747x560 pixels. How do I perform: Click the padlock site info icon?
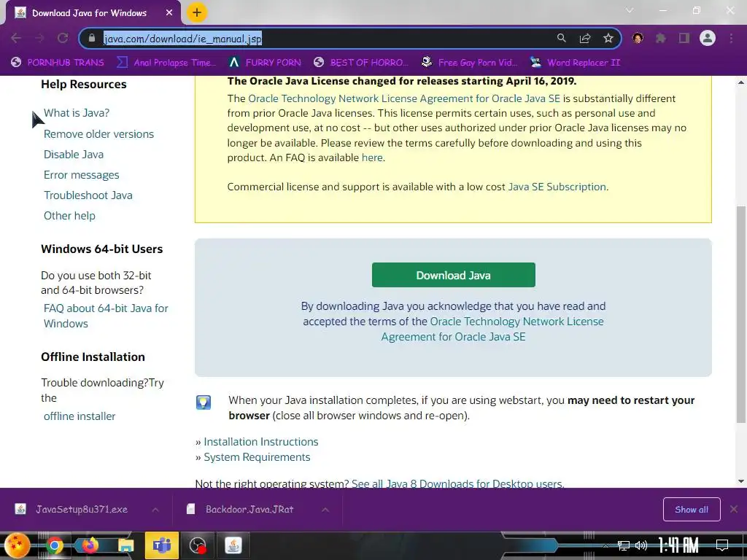[92, 38]
